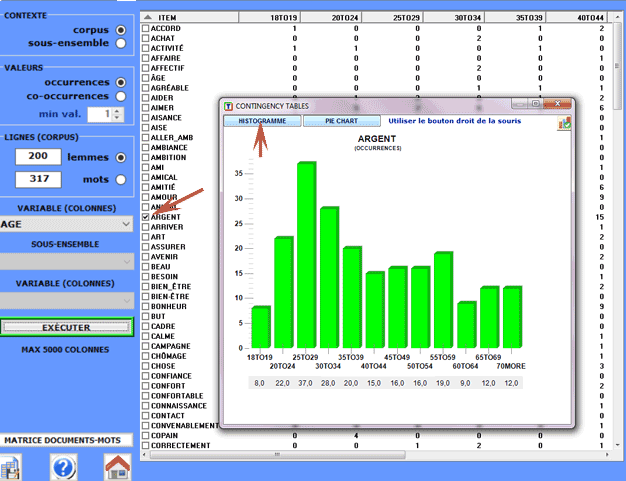Uncheck the ARGENT item checkbox

click(146, 216)
